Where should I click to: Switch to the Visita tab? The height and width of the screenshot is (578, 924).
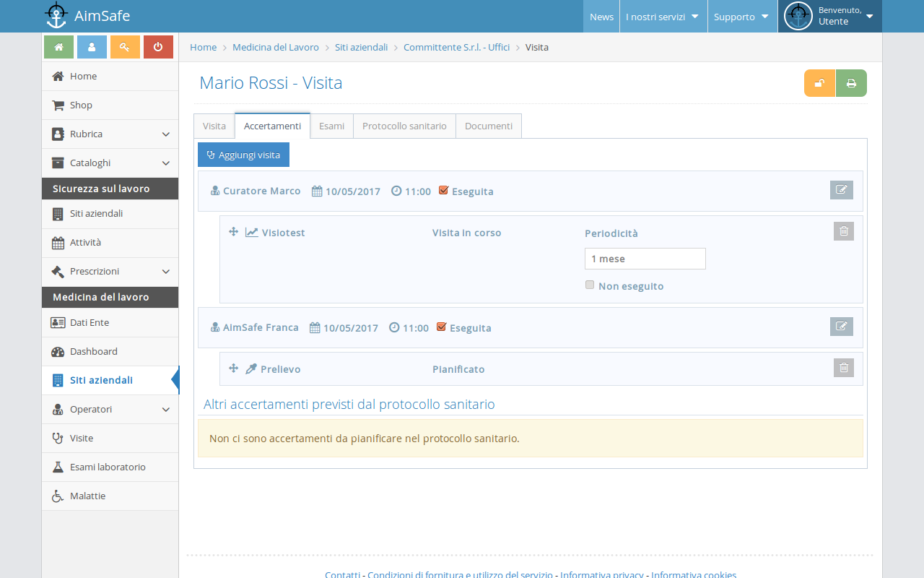pyautogui.click(x=214, y=126)
